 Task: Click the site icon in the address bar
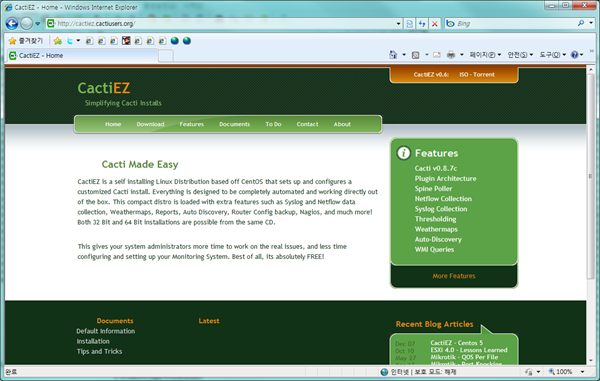click(51, 24)
